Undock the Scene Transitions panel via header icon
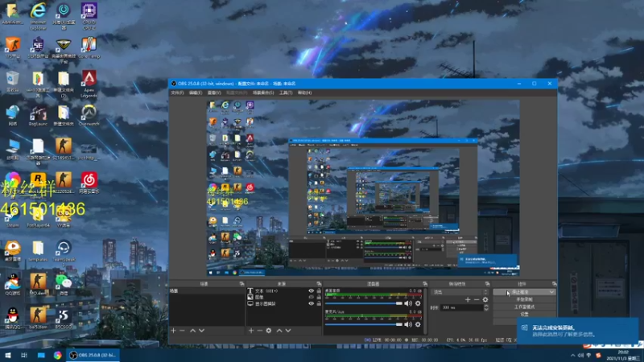The height and width of the screenshot is (362, 644). click(487, 284)
